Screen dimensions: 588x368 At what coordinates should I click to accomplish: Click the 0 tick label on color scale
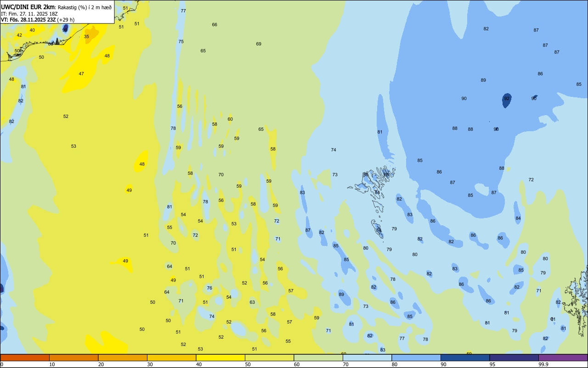click(x=2, y=365)
